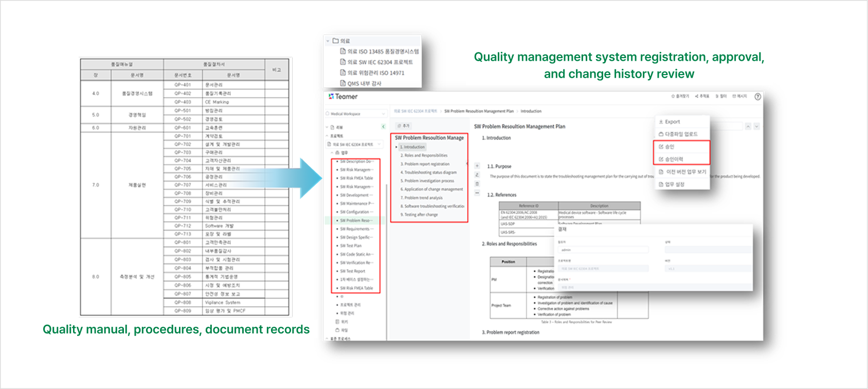Open 의료 위험관리 ISO 14971 in tree popup
The image size is (868, 389).
[372, 73]
